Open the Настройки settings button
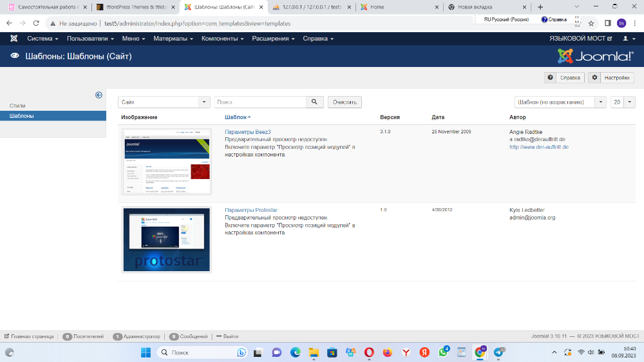This screenshot has height=362, width=644. coord(611,78)
